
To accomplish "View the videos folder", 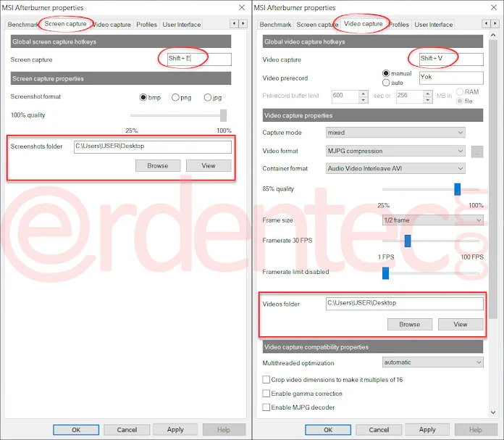I will point(461,325).
